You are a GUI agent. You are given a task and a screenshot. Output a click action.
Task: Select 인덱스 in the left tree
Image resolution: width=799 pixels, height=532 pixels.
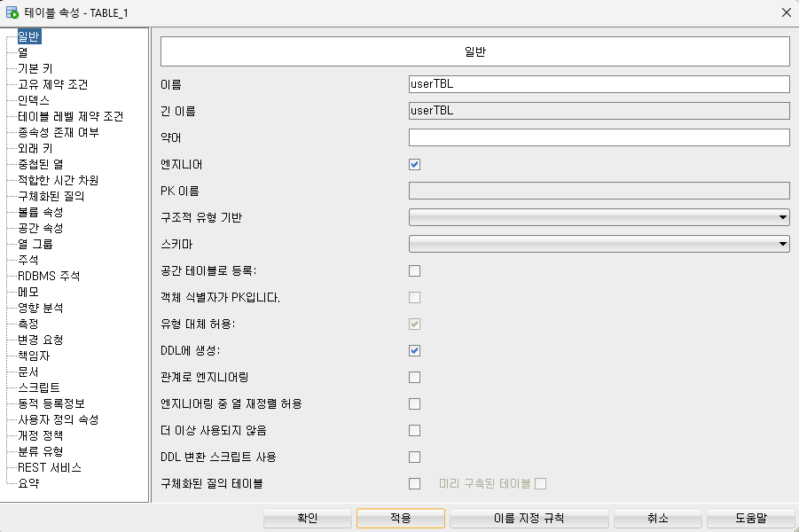pos(34,100)
